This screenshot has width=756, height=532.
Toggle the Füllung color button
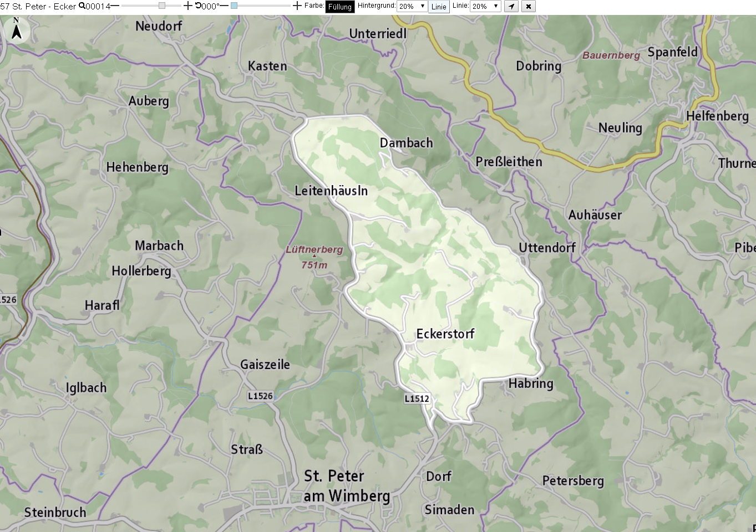point(339,7)
